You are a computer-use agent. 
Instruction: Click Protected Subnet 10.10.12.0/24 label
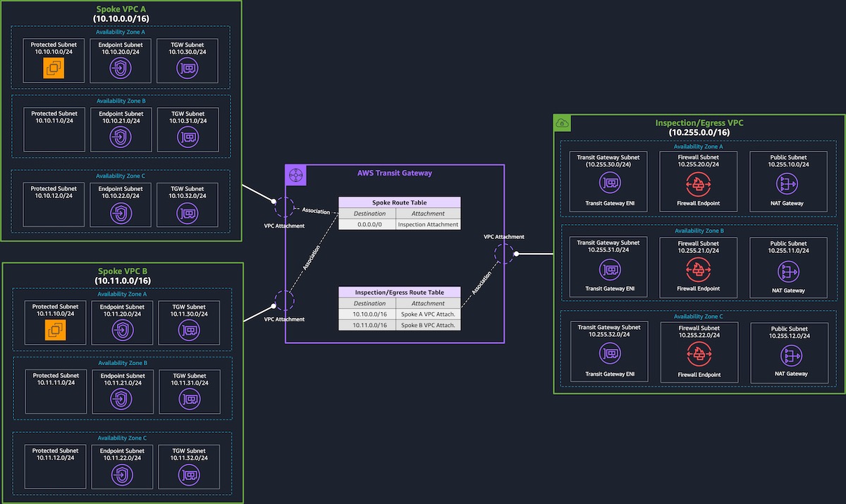click(x=54, y=192)
